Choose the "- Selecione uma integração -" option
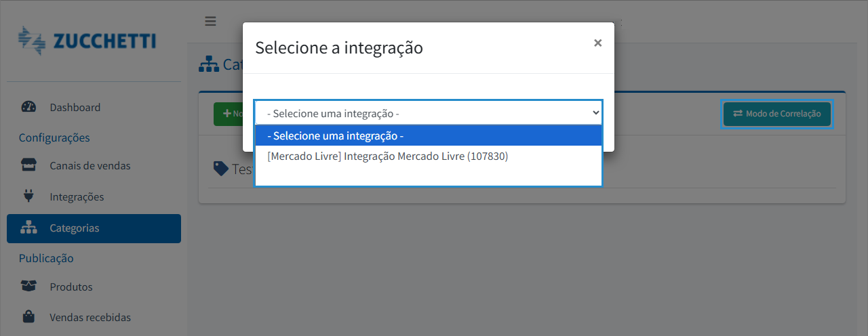Viewport: 868px width, 336px height. coord(428,136)
